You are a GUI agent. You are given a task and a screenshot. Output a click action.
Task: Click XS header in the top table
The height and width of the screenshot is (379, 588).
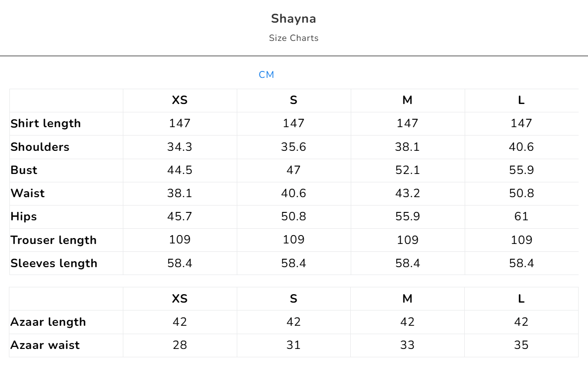[180, 100]
